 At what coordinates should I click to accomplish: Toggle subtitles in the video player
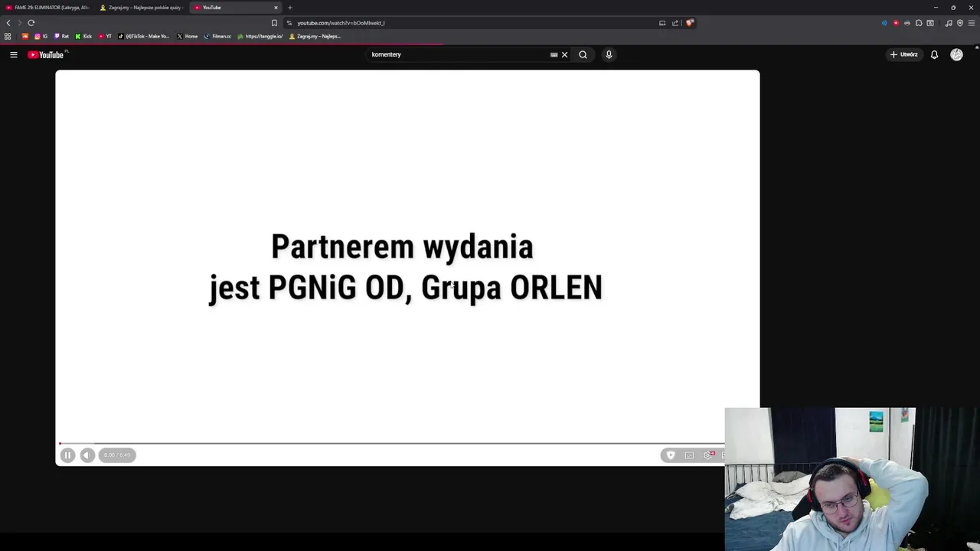click(x=689, y=455)
